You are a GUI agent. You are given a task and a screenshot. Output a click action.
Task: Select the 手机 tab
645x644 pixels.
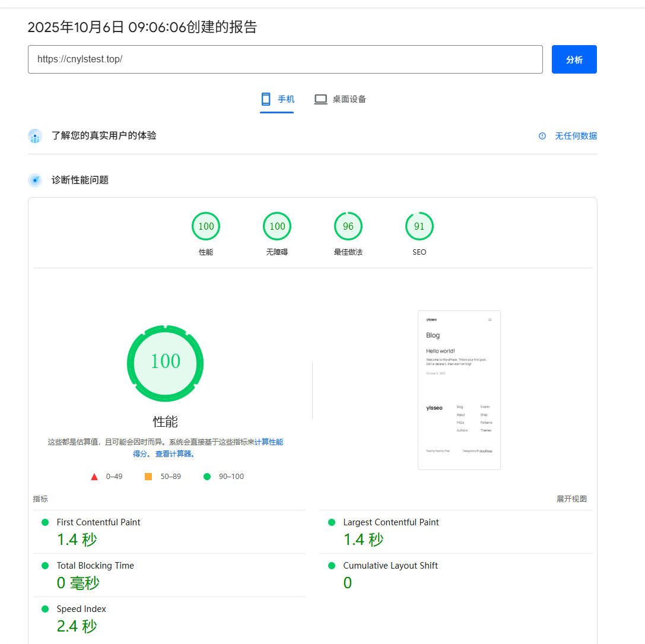coord(277,99)
